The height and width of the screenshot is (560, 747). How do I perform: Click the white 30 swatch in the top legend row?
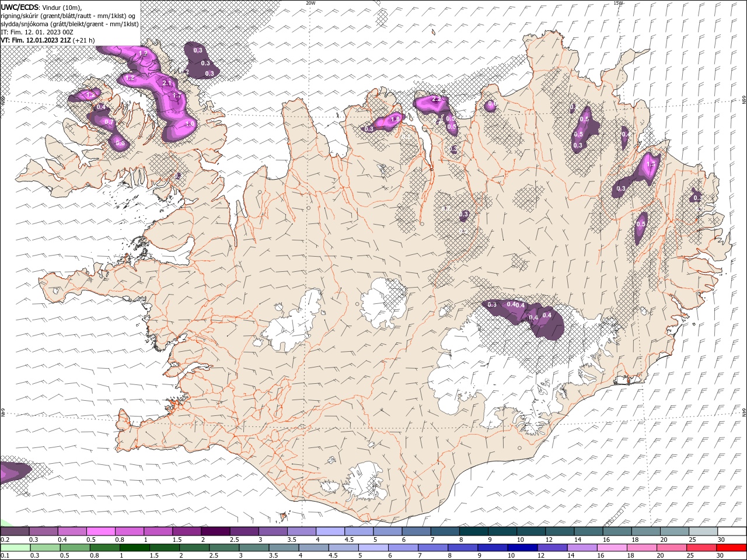[x=731, y=531]
